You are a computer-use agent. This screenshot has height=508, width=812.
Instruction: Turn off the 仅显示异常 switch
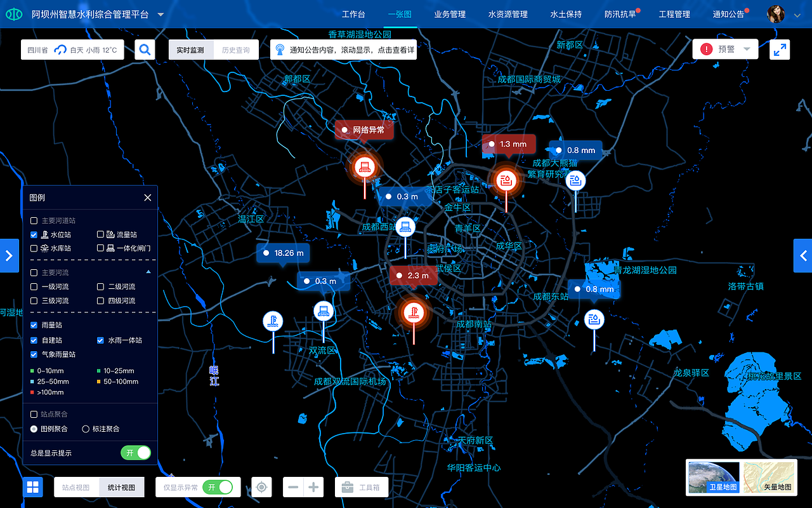pyautogui.click(x=218, y=487)
